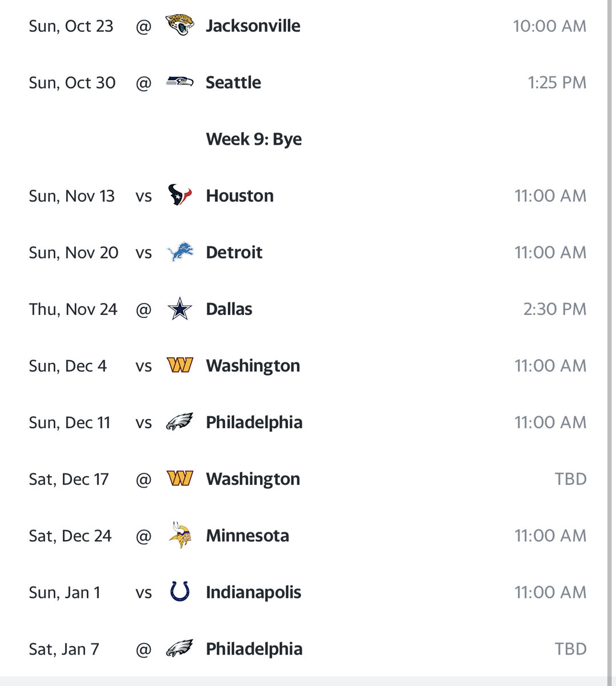
Task: Click the Philadelphia name on Jan 7 row
Action: point(254,649)
